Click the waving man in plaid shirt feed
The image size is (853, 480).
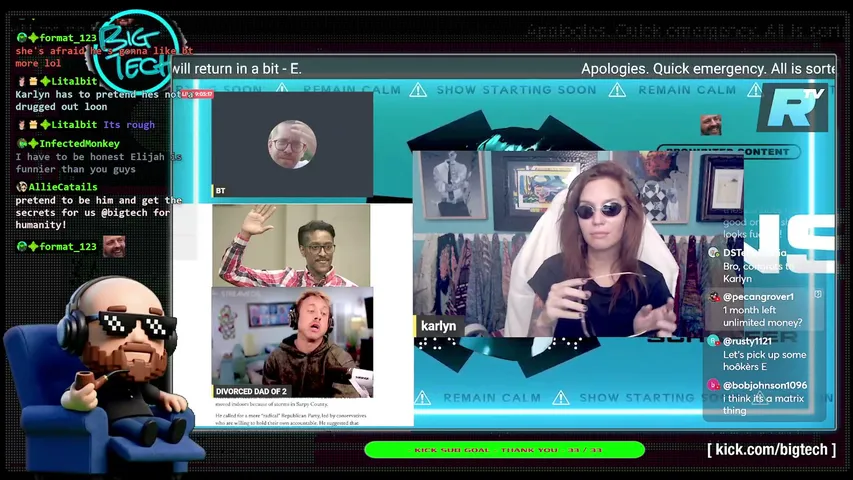pos(291,245)
